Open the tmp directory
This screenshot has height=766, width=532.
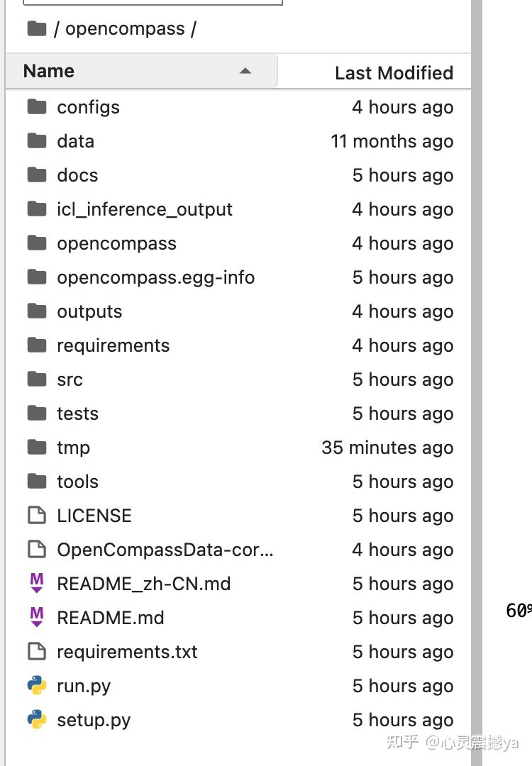pyautogui.click(x=74, y=448)
